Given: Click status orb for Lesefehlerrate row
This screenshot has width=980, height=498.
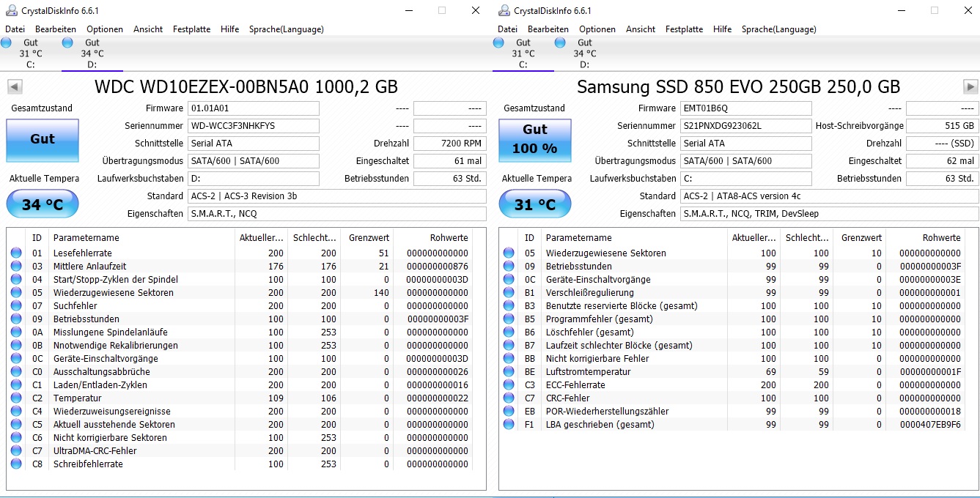Looking at the screenshot, I should coord(16,253).
